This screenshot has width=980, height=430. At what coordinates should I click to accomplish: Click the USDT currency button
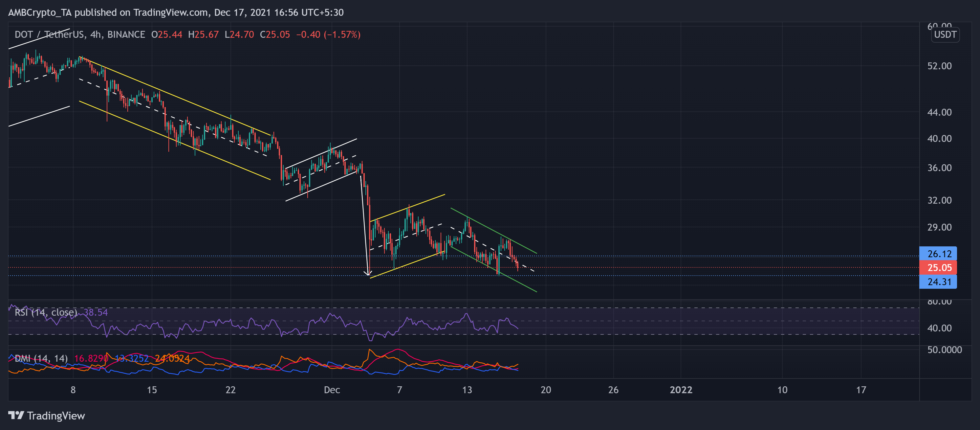click(945, 34)
